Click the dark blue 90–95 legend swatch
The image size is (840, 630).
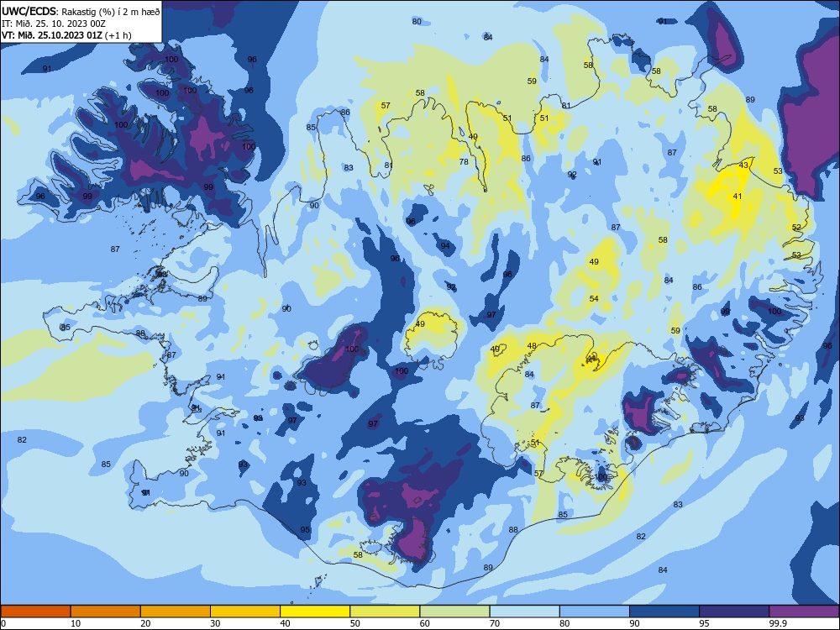click(664, 612)
